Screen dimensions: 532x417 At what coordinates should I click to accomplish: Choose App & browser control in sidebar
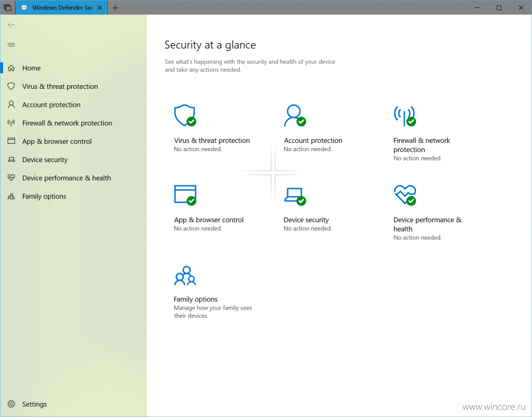pyautogui.click(x=73, y=141)
